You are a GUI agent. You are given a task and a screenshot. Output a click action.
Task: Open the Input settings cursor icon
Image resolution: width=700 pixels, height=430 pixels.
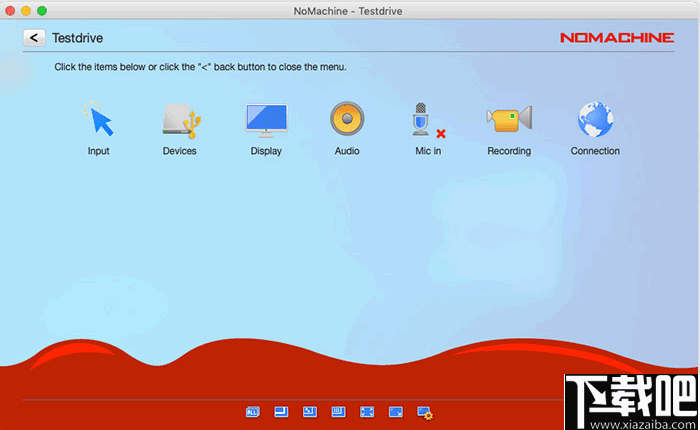tap(98, 119)
